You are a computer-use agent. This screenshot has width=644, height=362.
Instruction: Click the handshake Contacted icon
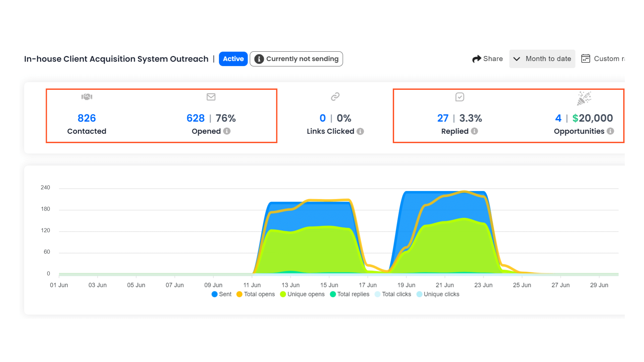pos(87,97)
